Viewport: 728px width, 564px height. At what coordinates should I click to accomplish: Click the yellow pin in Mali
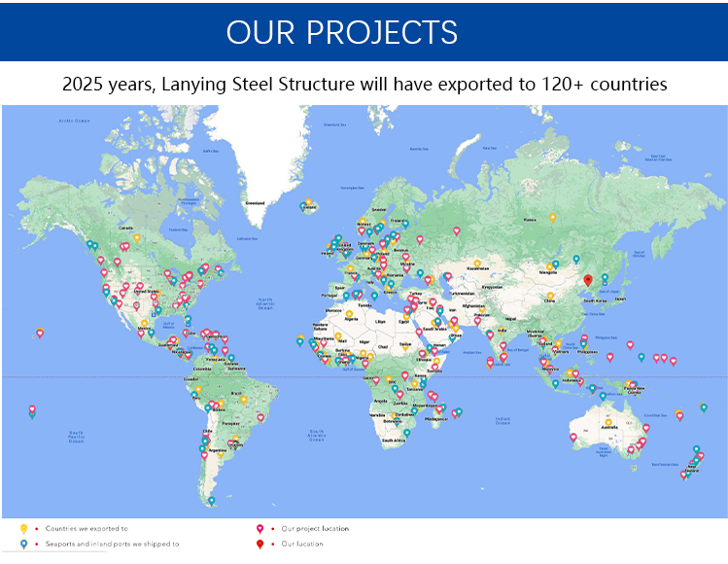338,335
